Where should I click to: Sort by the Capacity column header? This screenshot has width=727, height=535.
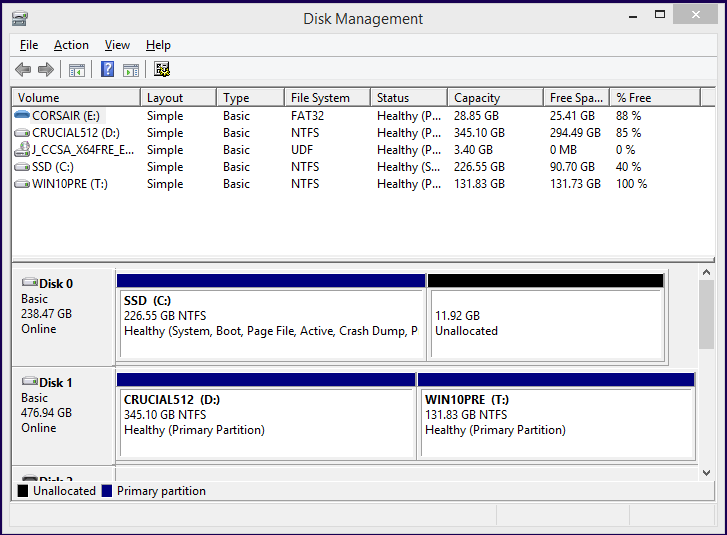tap(495, 98)
